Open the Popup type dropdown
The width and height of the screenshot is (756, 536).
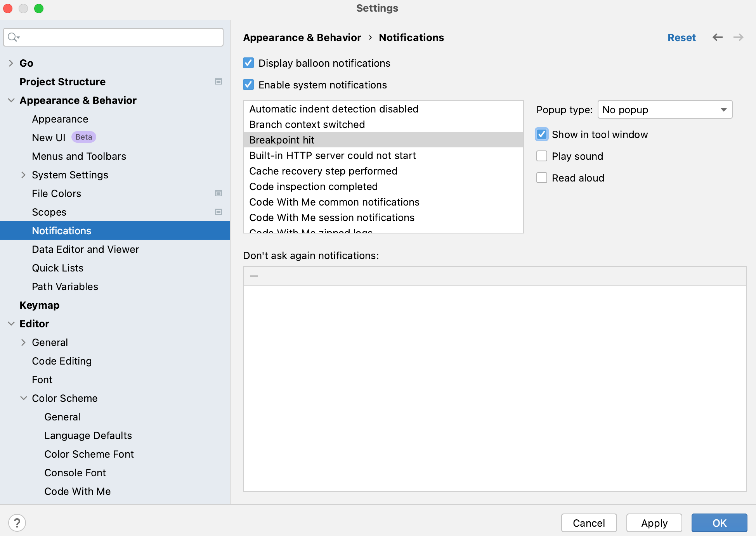(x=664, y=110)
